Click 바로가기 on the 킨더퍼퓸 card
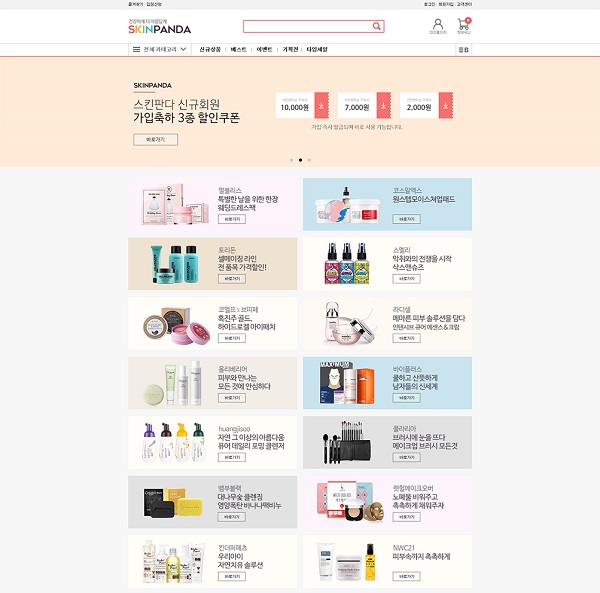The width and height of the screenshot is (600, 593). point(232,577)
